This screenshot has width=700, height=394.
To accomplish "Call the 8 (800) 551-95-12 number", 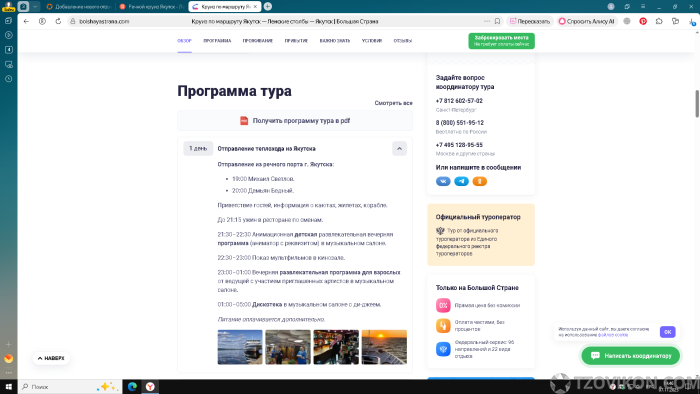I will click(460, 123).
